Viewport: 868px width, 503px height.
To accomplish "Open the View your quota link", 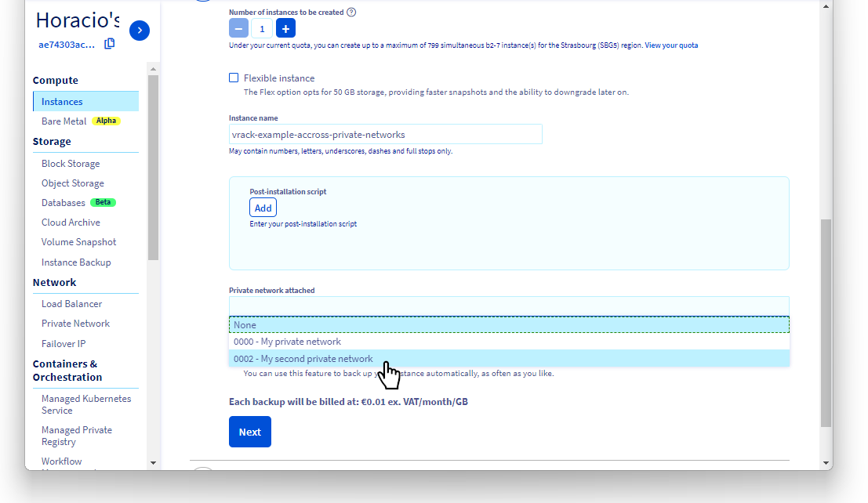I will pyautogui.click(x=671, y=45).
